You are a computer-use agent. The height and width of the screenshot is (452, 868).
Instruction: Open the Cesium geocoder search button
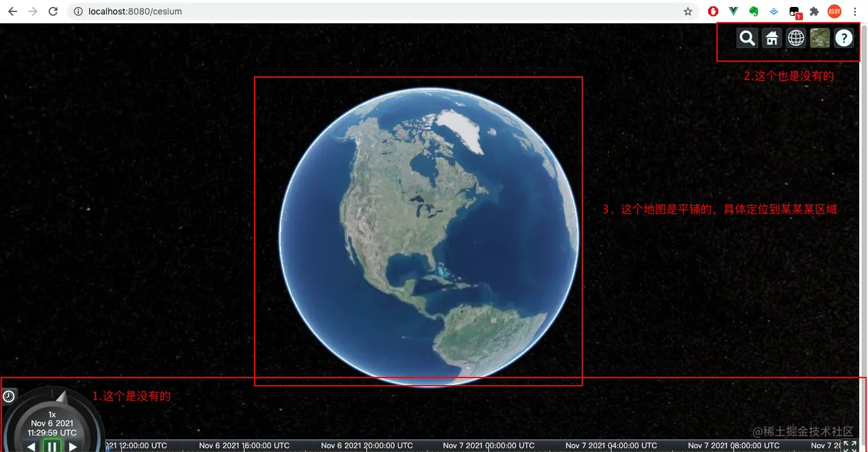click(x=747, y=39)
